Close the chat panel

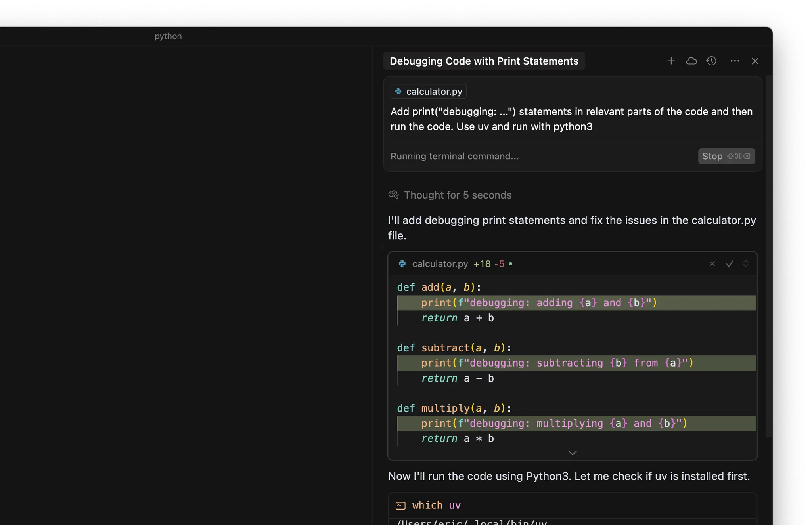click(755, 61)
